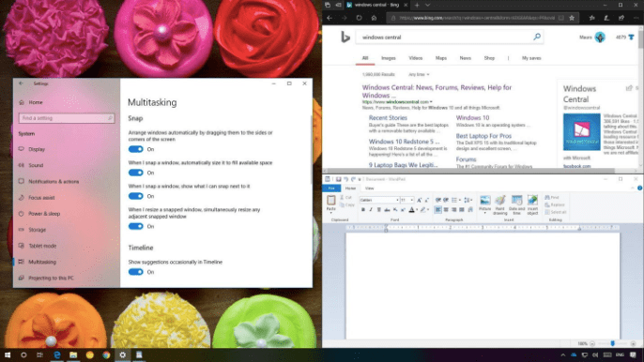Click Settings back arrow
Viewport: 644px width, 362px height.
22,83
